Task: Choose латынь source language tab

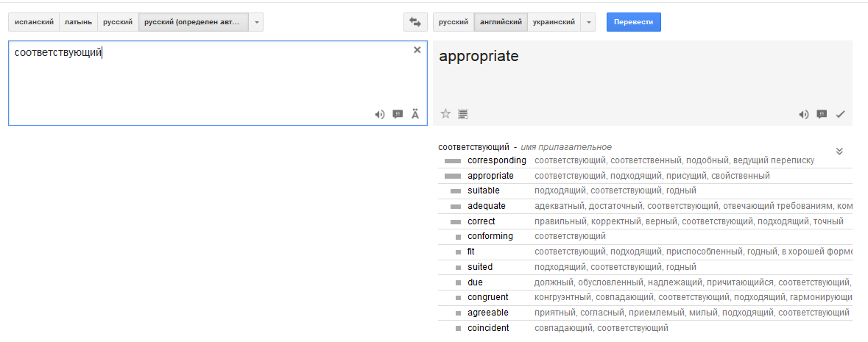Action: click(78, 22)
